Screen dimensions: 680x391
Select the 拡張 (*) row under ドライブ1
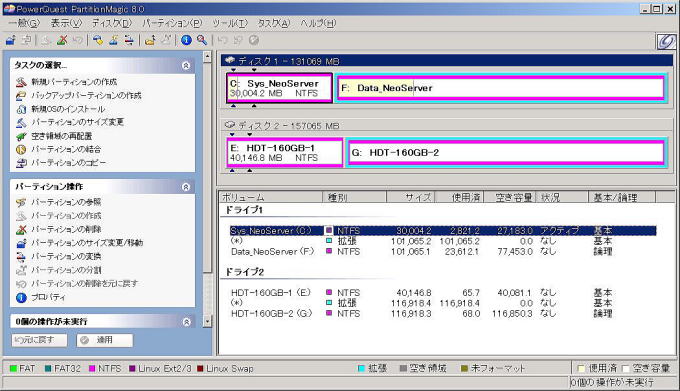click(443, 241)
